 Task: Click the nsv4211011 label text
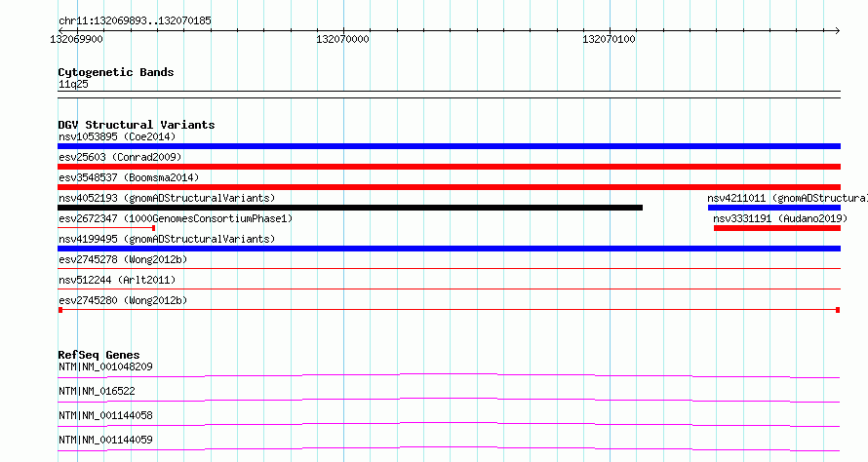tap(787, 198)
